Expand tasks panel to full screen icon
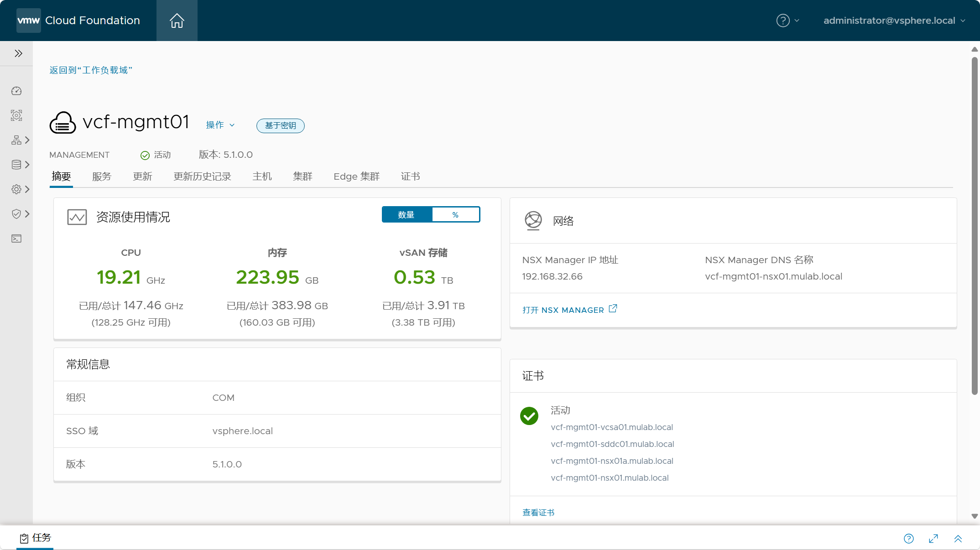Viewport: 980px width, 550px height. click(933, 539)
